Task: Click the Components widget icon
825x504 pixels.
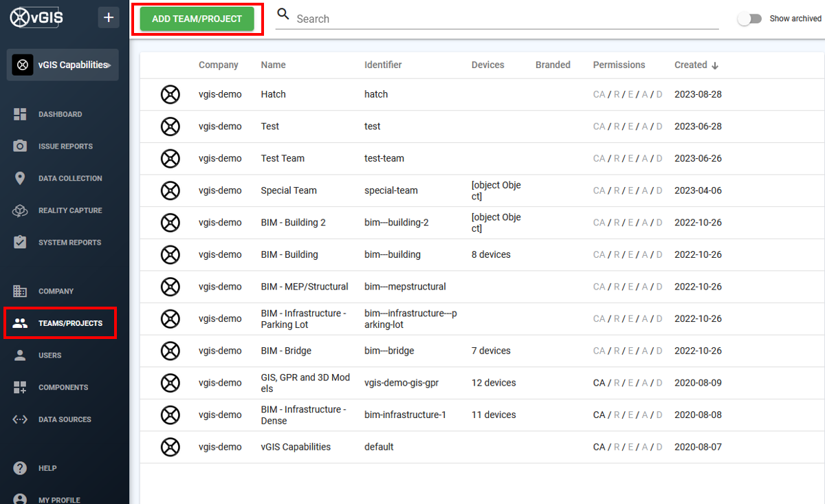Action: (20, 387)
